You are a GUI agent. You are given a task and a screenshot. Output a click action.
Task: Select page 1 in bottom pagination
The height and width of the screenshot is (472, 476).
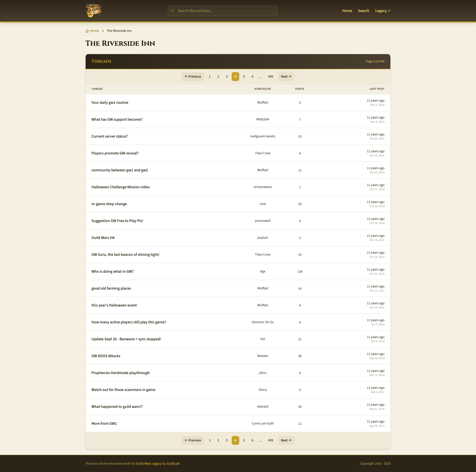coord(209,440)
